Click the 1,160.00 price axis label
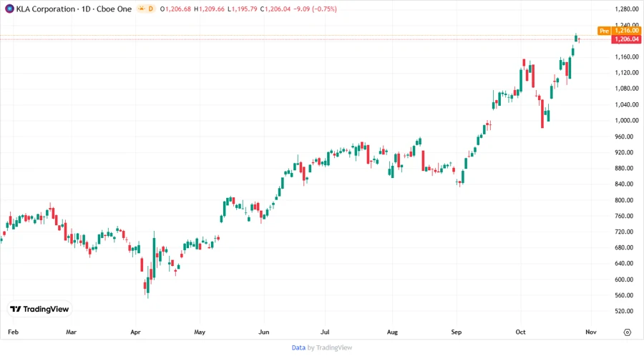This screenshot has width=644, height=356. tap(627, 57)
